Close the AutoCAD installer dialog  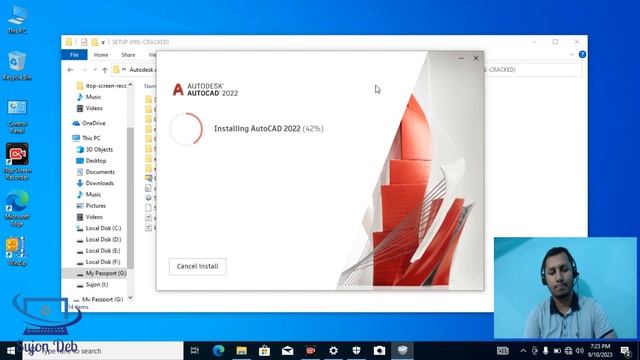point(476,58)
